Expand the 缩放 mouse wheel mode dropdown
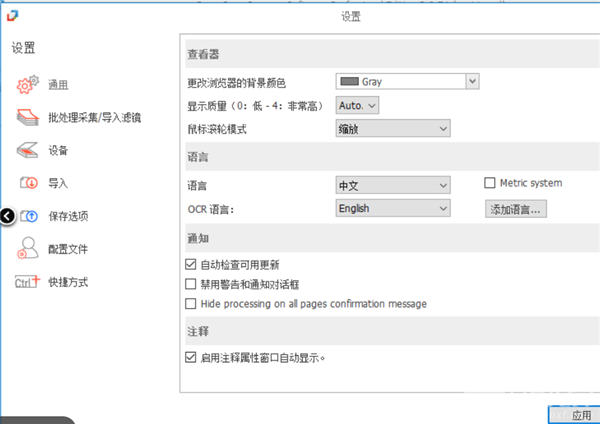 pos(393,129)
